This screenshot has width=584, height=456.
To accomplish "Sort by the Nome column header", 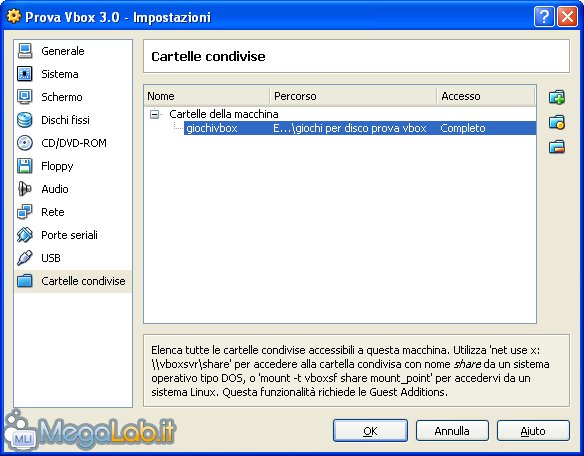I will click(x=207, y=96).
